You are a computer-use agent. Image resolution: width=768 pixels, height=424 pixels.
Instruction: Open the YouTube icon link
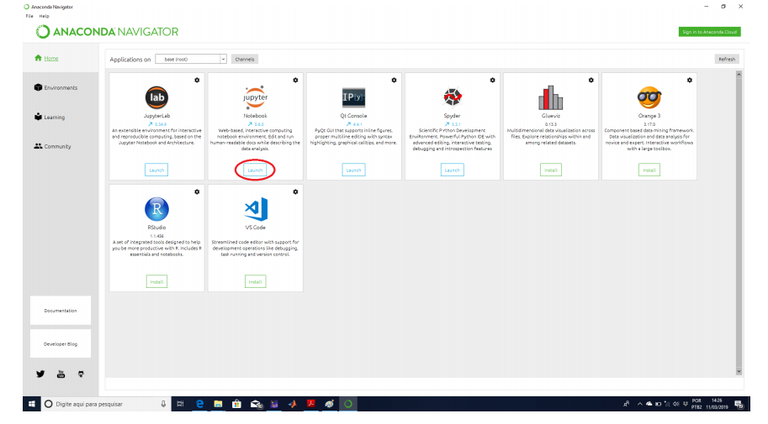click(x=61, y=373)
